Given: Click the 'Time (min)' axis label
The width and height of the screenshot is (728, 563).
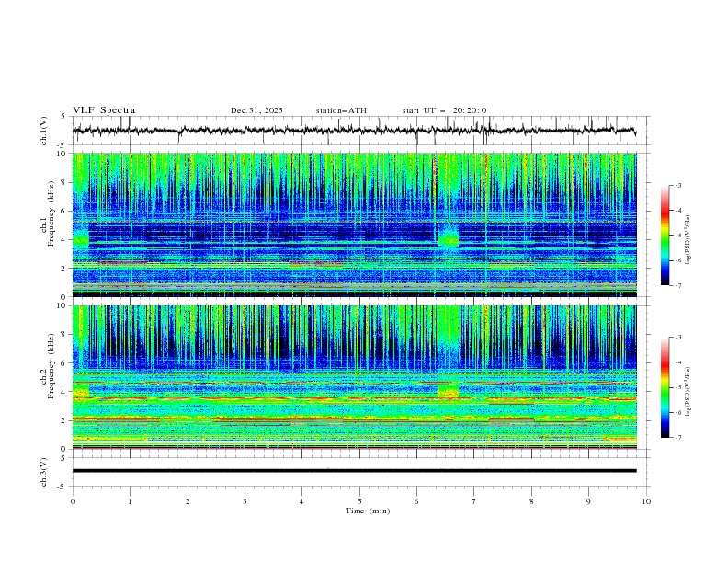Looking at the screenshot, I should coord(368,511).
